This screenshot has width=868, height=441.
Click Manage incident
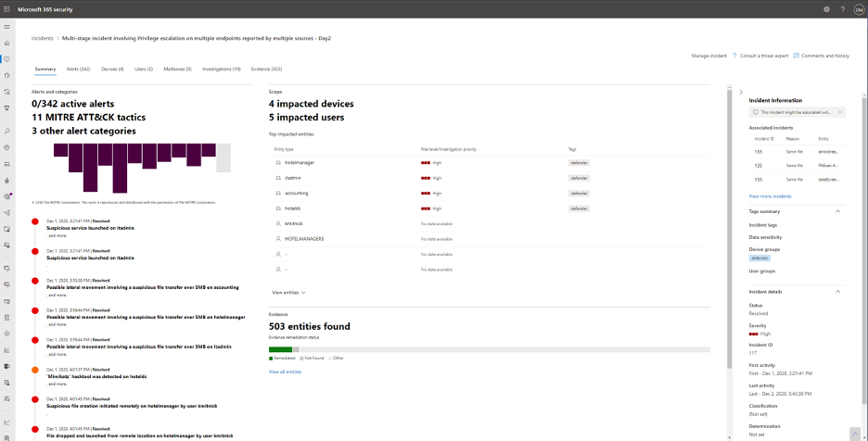(x=709, y=56)
